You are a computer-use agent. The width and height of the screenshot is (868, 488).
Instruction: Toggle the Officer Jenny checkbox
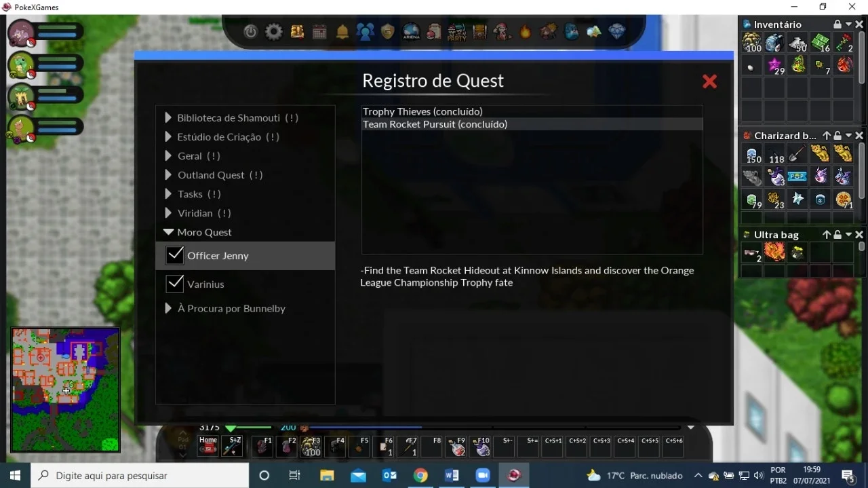coord(175,255)
